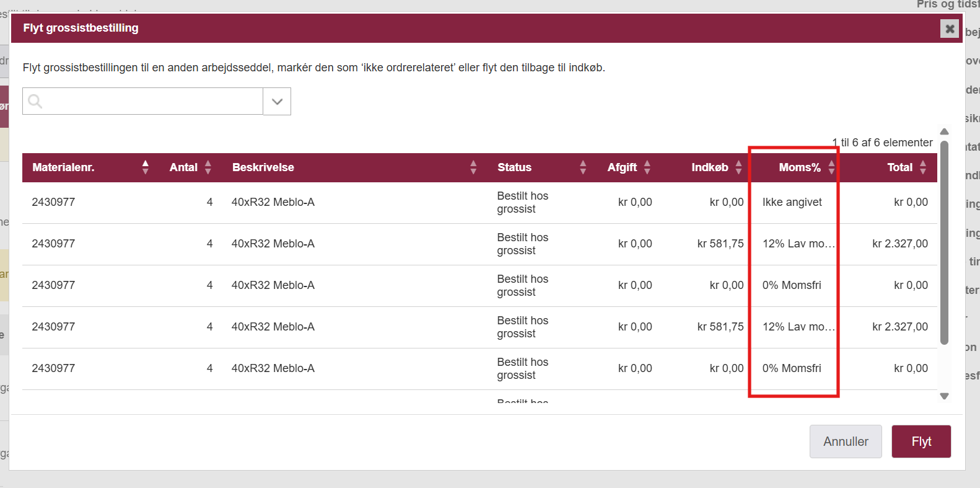Select the second row's 12% Lav moms cell

[798, 244]
